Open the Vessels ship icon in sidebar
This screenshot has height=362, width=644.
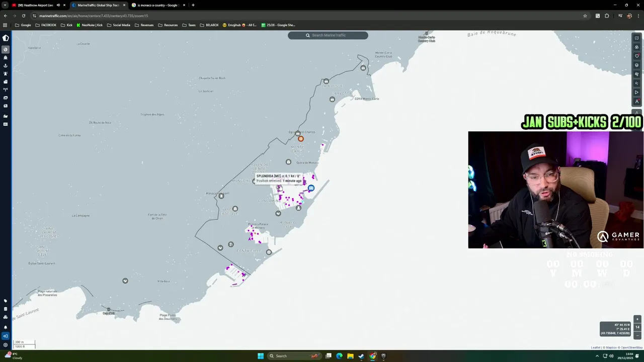tap(6, 57)
